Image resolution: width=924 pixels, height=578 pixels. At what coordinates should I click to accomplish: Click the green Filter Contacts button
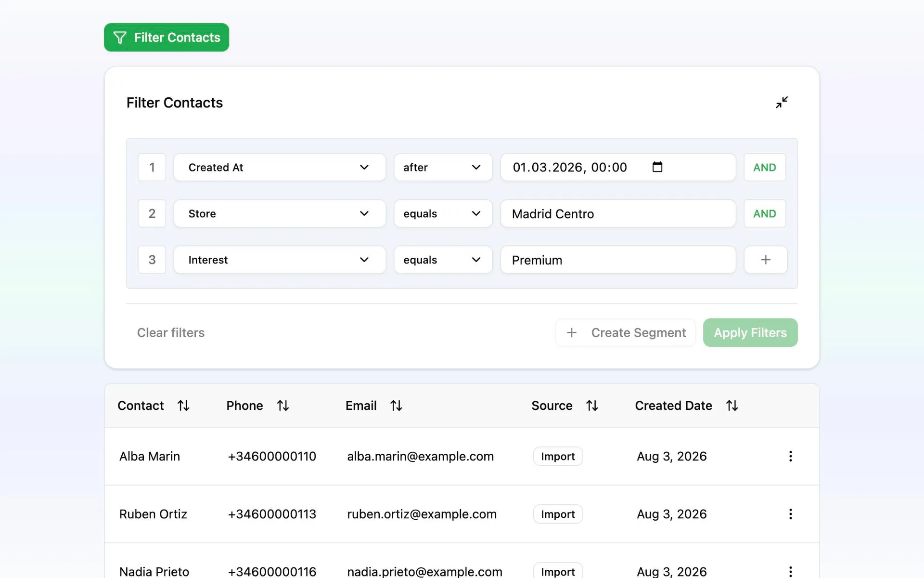pos(167,38)
